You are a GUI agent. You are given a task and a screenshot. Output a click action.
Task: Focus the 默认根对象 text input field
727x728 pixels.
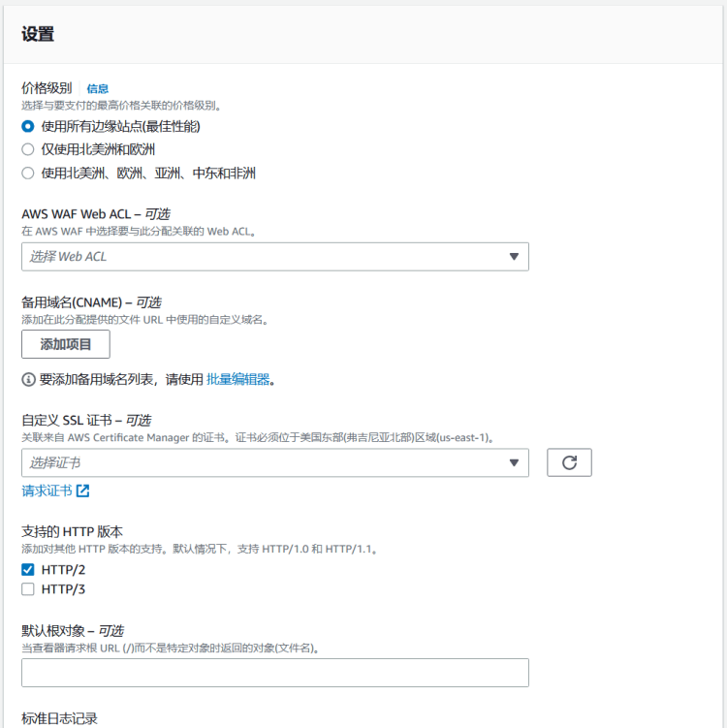pos(274,673)
